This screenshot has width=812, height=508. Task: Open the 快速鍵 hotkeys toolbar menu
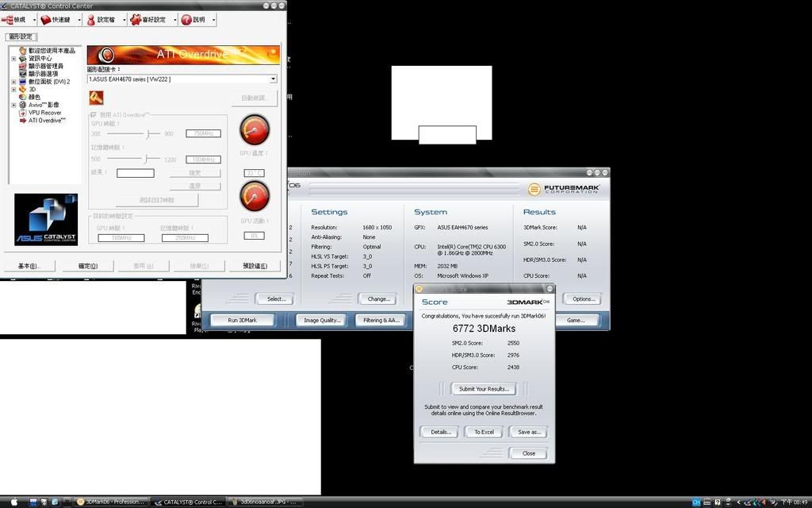tap(61, 19)
